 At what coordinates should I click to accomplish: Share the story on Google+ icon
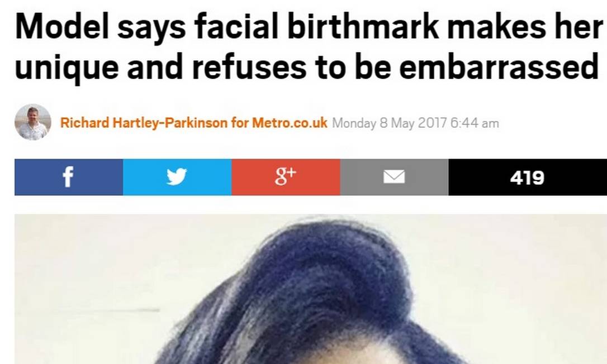coord(286,177)
